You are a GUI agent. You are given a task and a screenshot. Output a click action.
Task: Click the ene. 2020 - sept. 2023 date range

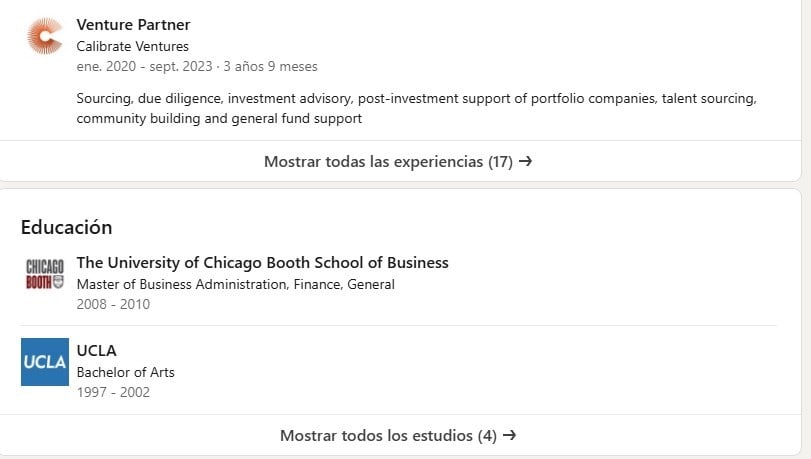click(x=145, y=67)
